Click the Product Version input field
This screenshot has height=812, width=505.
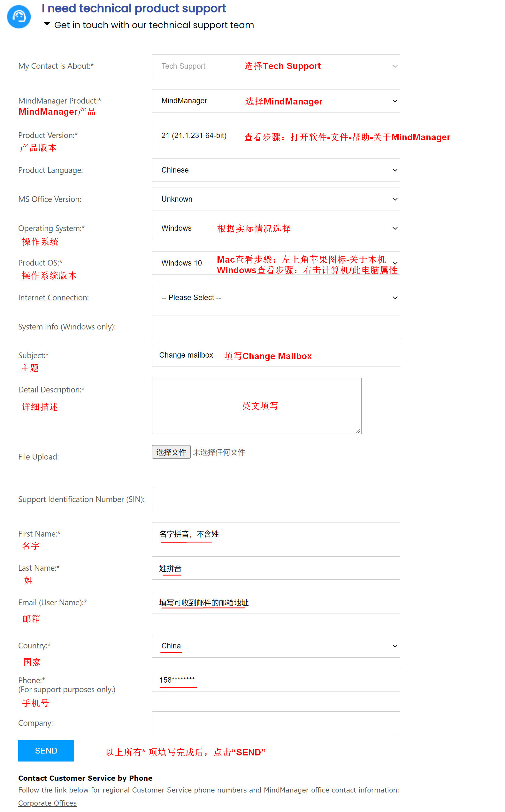pyautogui.click(x=276, y=136)
